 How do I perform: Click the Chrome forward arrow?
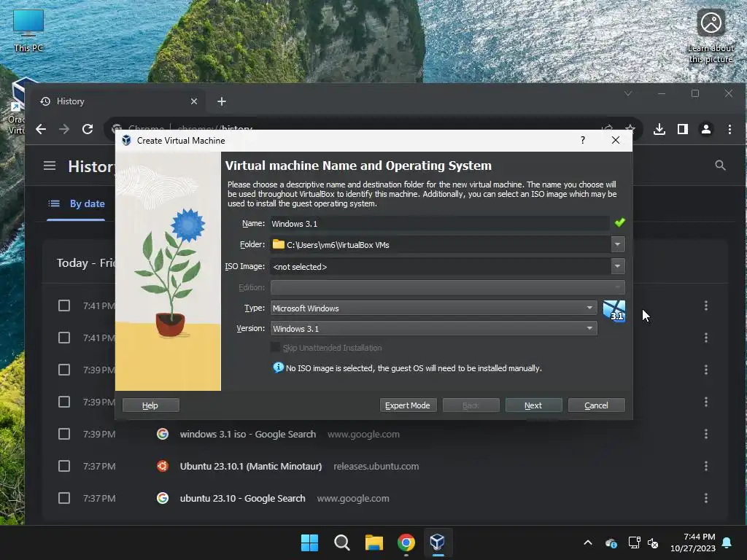64,129
